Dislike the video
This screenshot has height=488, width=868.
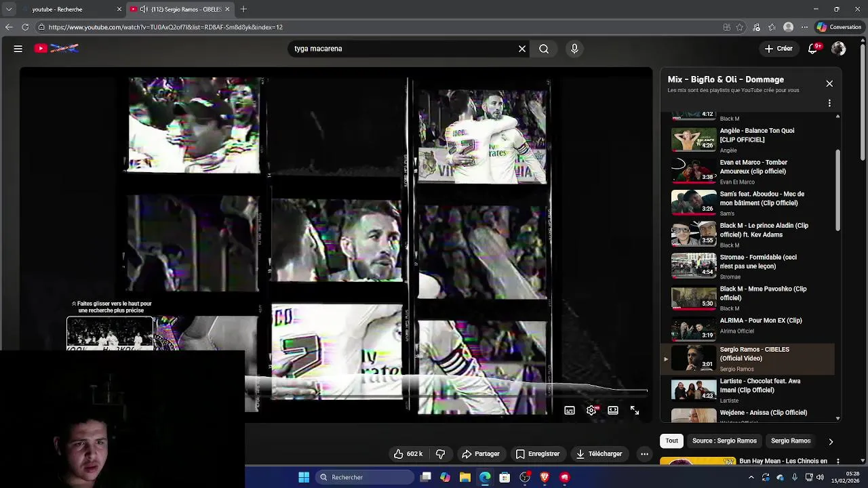point(440,454)
